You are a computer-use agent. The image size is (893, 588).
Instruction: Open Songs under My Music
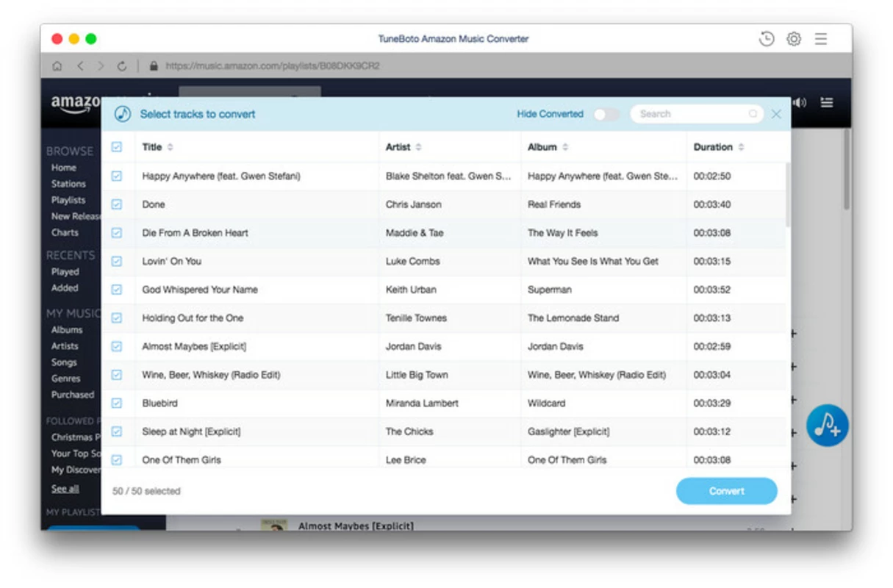click(64, 362)
